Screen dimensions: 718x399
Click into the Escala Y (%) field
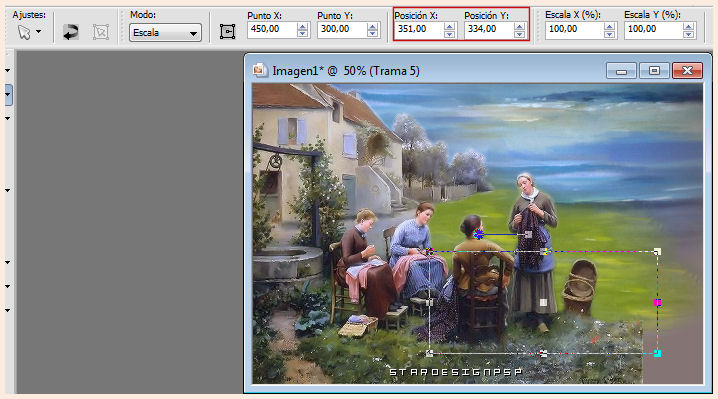pyautogui.click(x=653, y=29)
